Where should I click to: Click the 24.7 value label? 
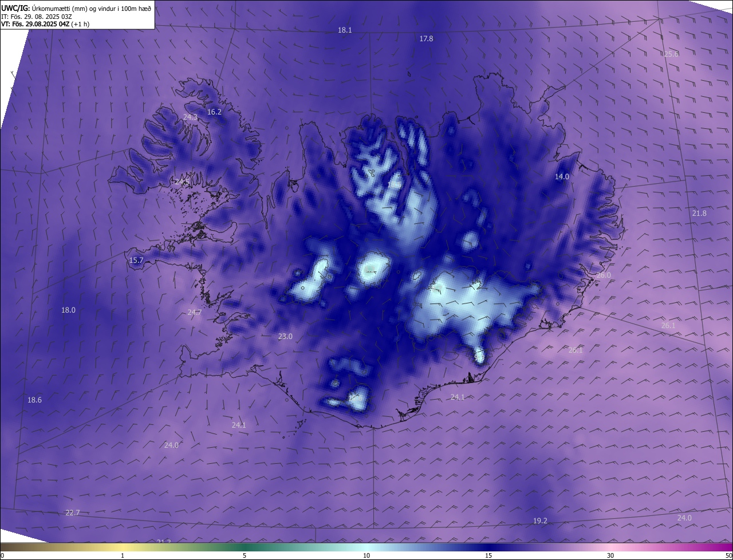[194, 313]
